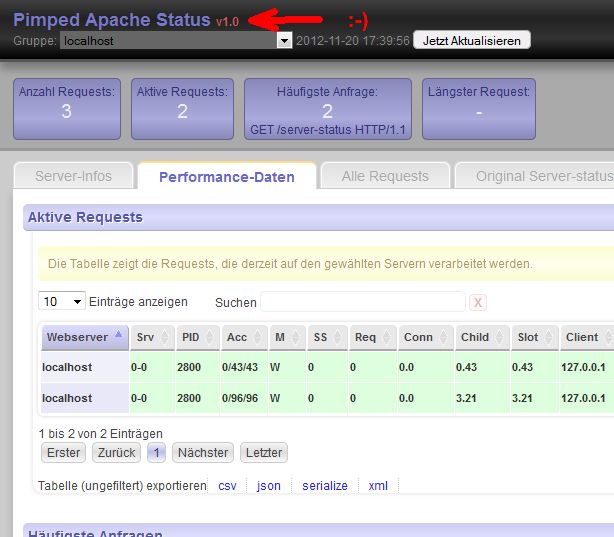Sort table by Slot column
Image resolution: width=614 pixels, height=537 pixels.
[x=535, y=337]
